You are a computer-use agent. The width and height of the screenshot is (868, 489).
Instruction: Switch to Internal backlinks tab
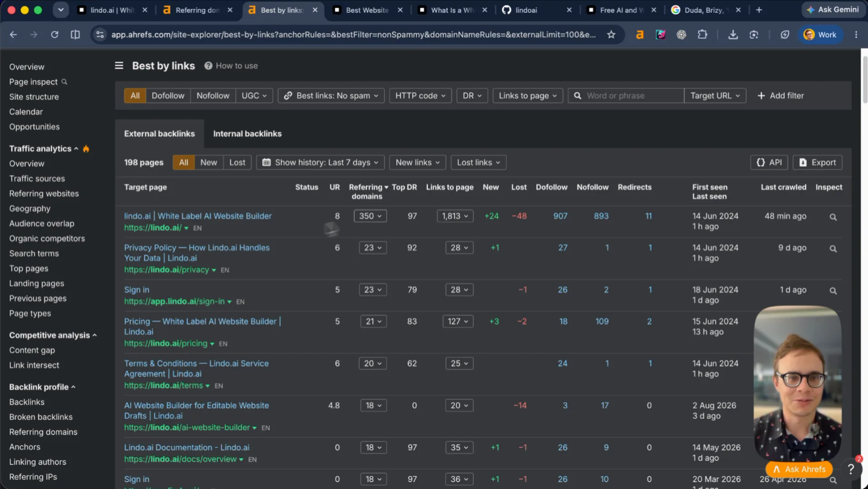pos(247,134)
